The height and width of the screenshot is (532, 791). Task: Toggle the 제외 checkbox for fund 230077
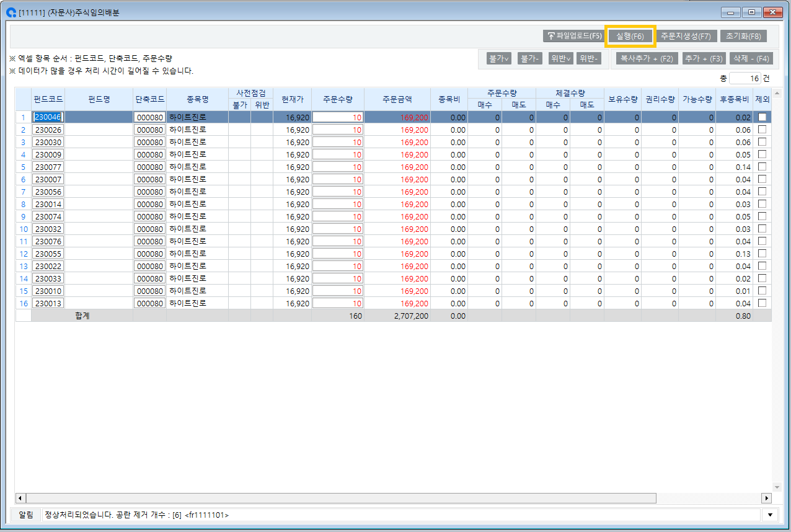762,167
